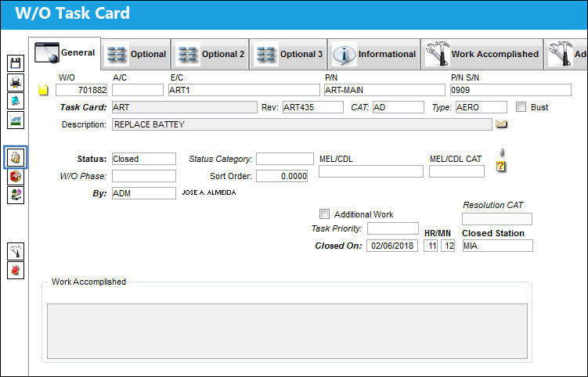Open the Work Accomplished tab
This screenshot has height=377, width=588.
pos(482,54)
